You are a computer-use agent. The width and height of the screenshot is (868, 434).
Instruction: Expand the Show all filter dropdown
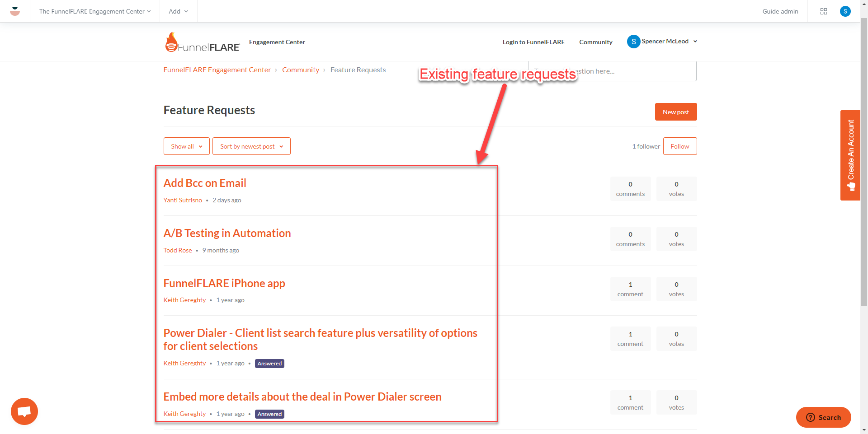coord(186,146)
